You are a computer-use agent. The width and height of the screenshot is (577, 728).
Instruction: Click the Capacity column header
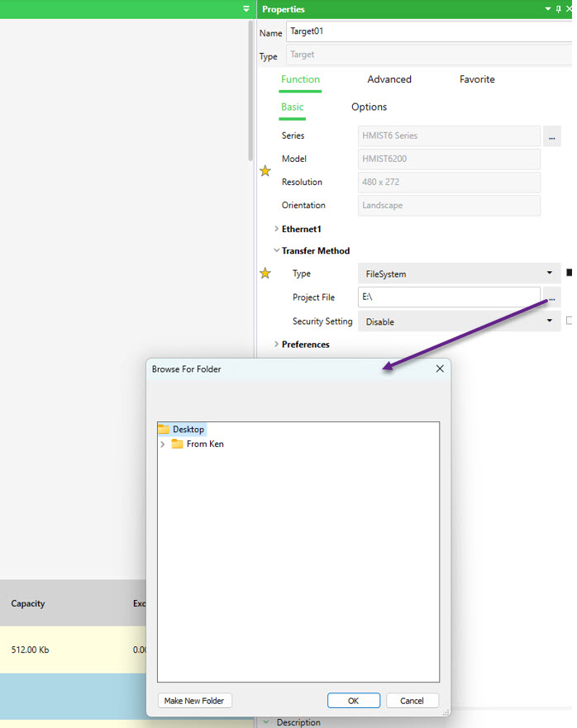click(28, 603)
